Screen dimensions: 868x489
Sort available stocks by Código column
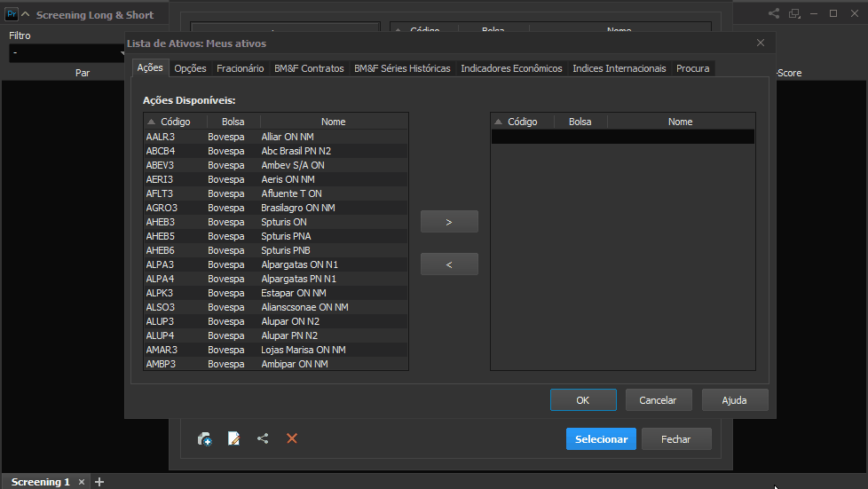tap(176, 122)
